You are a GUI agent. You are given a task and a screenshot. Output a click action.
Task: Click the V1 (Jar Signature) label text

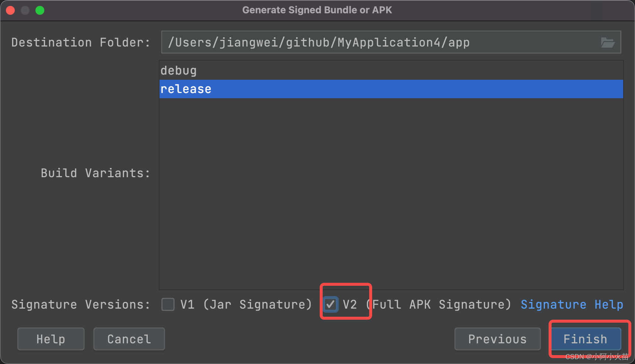pos(246,305)
